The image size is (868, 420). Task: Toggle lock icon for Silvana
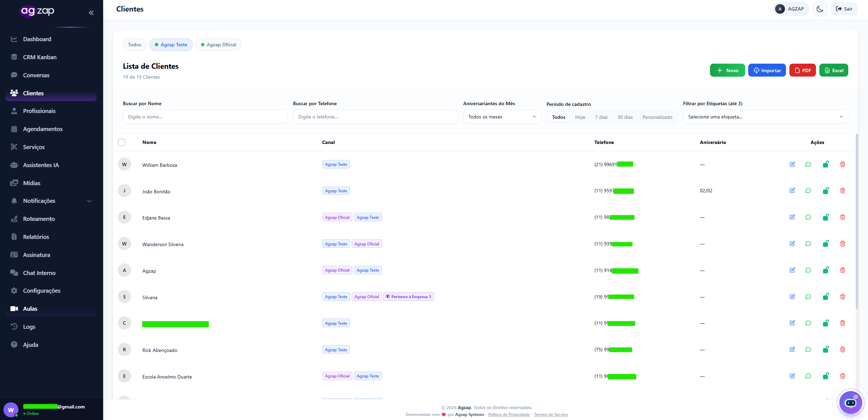coord(825,297)
